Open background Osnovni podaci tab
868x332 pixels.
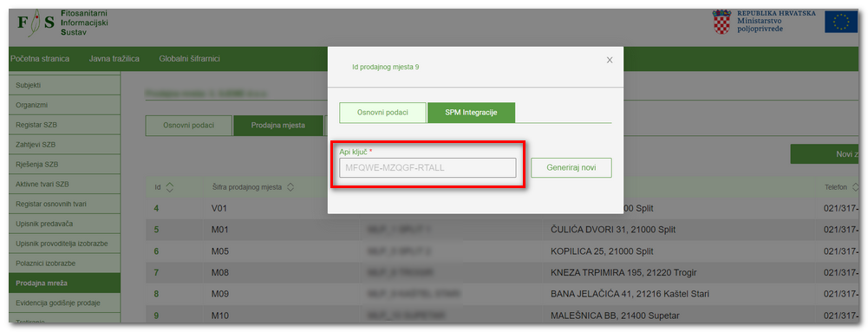[188, 126]
